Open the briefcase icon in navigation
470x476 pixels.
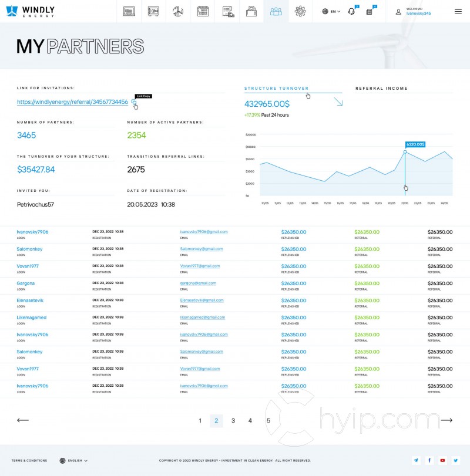(x=251, y=11)
